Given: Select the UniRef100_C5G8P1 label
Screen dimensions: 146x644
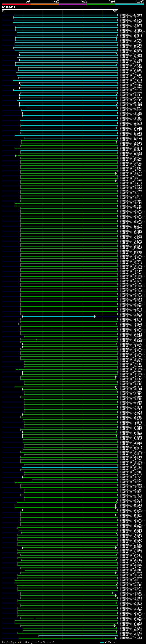Looking at the screenshot, I should [131, 361].
